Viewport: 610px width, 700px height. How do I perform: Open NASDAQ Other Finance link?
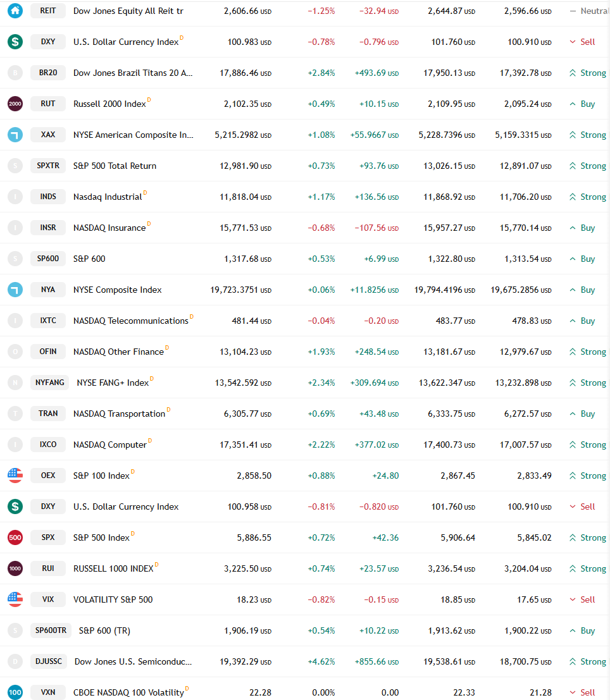click(x=118, y=352)
